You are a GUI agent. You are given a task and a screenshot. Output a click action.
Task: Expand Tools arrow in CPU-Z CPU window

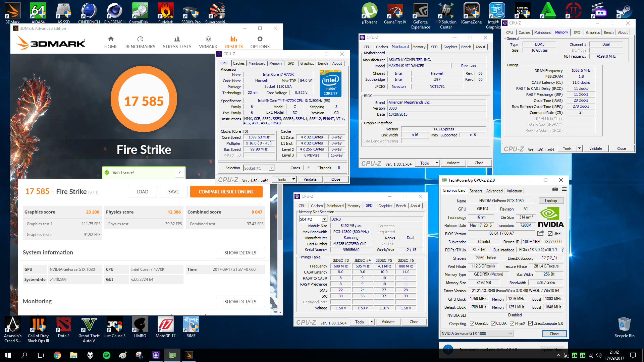(293, 179)
